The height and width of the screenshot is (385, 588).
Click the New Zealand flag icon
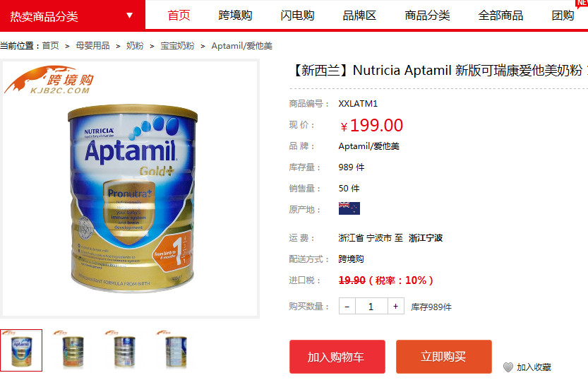pyautogui.click(x=349, y=208)
